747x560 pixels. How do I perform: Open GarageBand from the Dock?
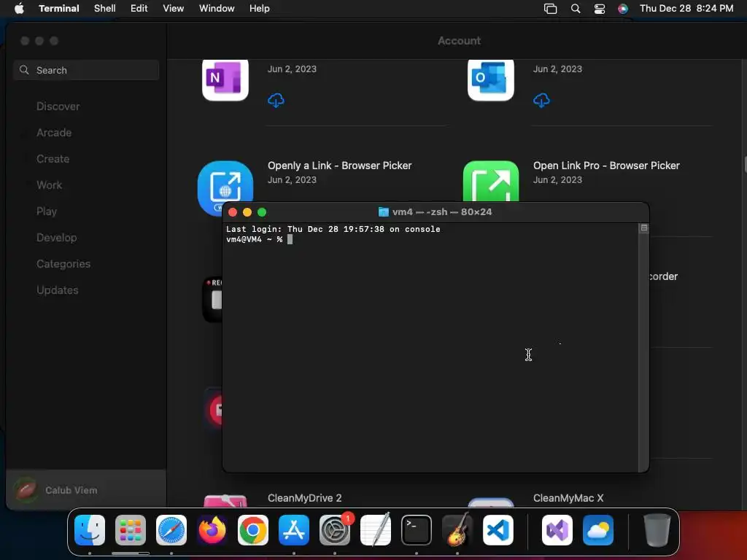point(457,530)
